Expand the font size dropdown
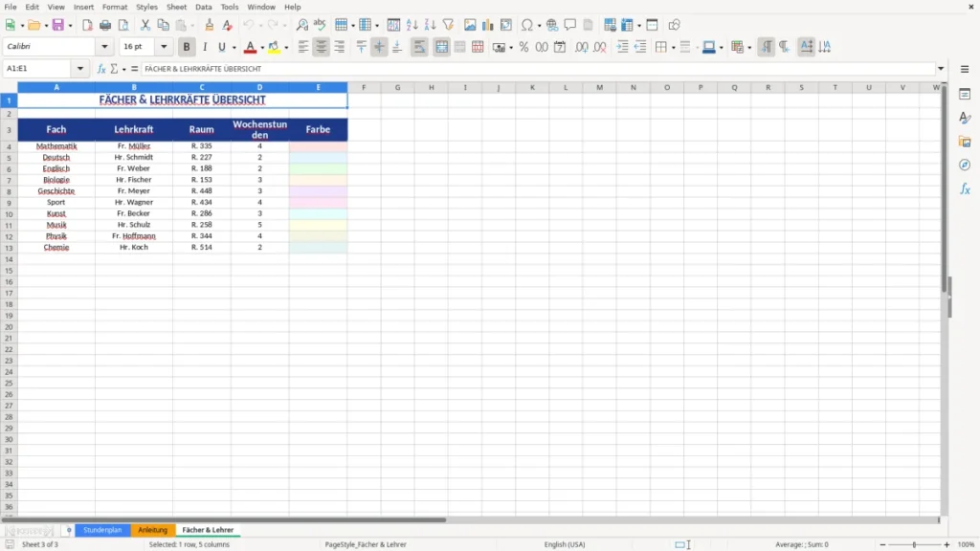Viewport: 980px width, 551px height. (164, 46)
